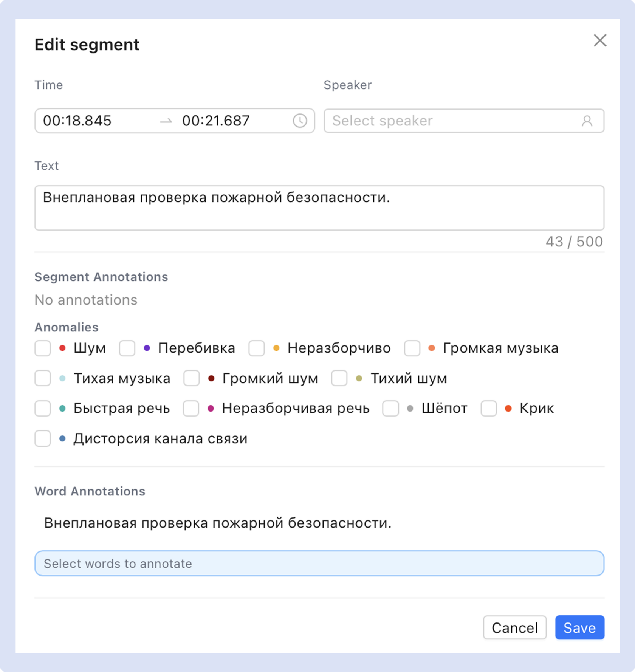Enable the Быстрая речь checkbox
The image size is (635, 672).
43,409
